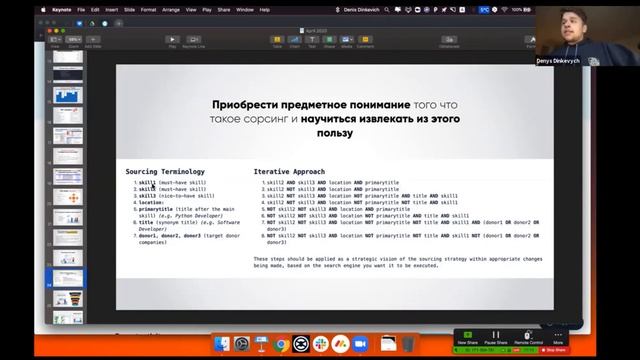Click Remote Control in Zoom controls

pos(528,338)
